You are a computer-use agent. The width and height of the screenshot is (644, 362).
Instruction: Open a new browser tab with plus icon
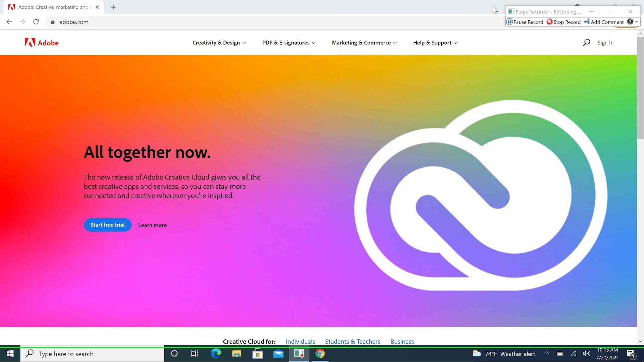(113, 7)
